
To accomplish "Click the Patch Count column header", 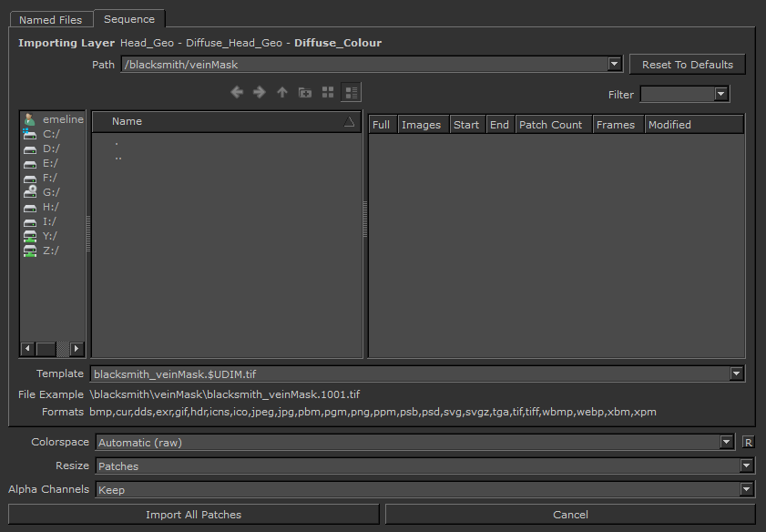I will [554, 125].
